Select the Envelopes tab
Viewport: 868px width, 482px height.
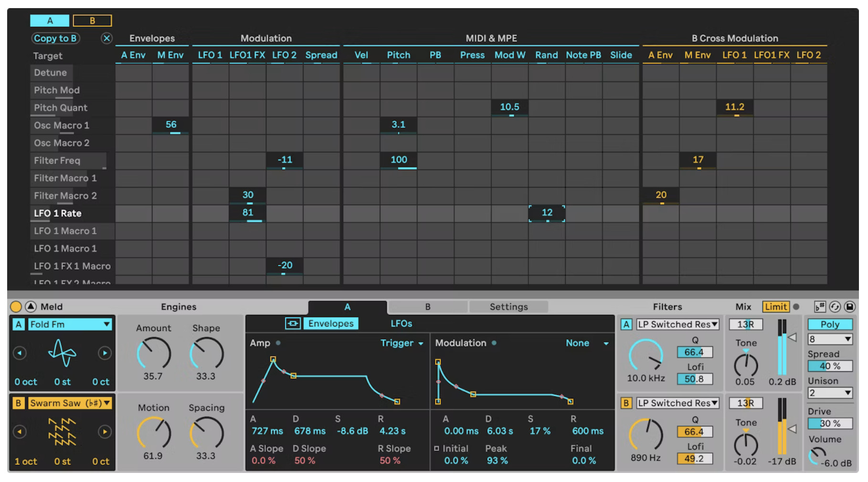[331, 324]
